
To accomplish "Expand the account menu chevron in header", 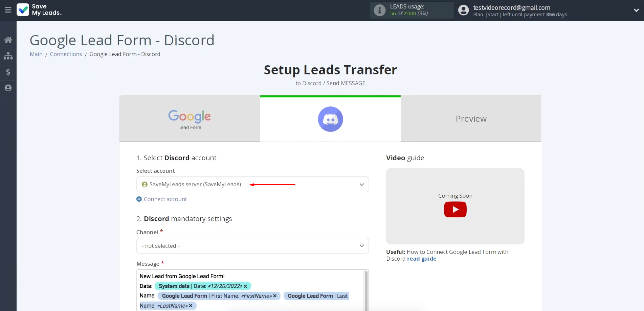I will point(636,10).
